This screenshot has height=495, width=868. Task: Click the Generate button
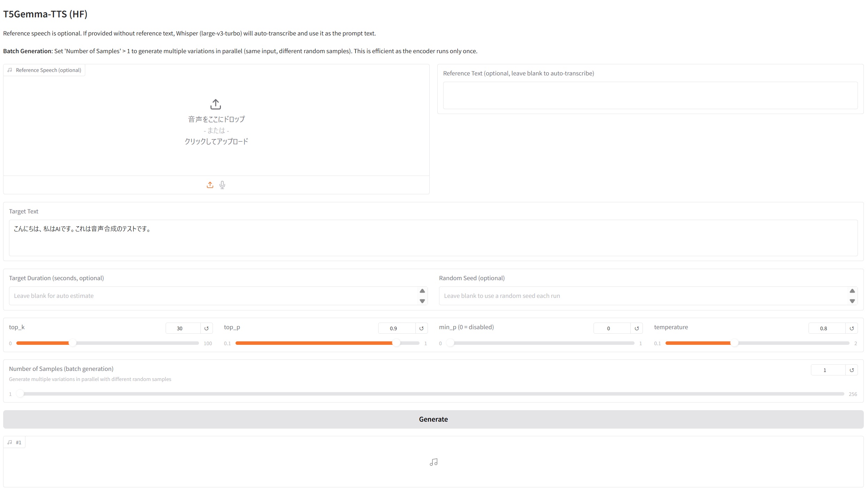coord(433,419)
